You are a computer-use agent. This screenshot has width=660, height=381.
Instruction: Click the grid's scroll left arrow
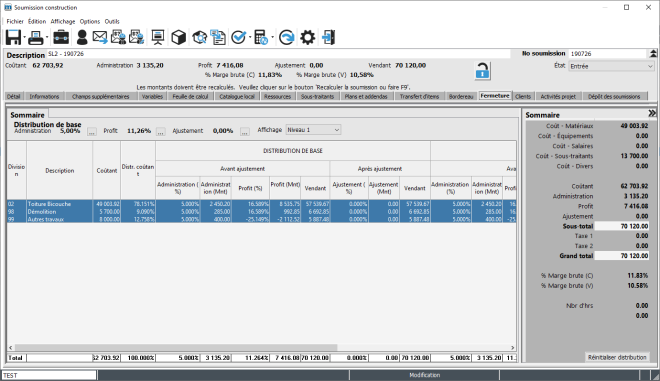11,348
